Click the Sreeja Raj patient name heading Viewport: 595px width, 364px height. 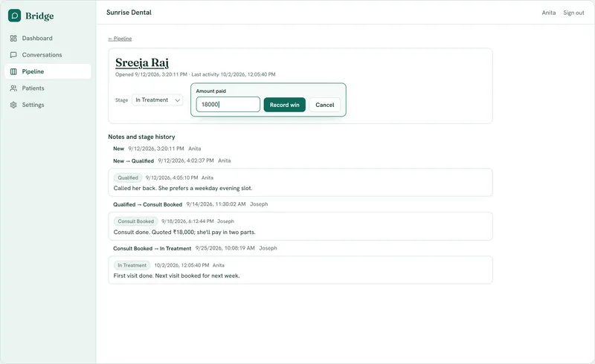[x=142, y=62]
